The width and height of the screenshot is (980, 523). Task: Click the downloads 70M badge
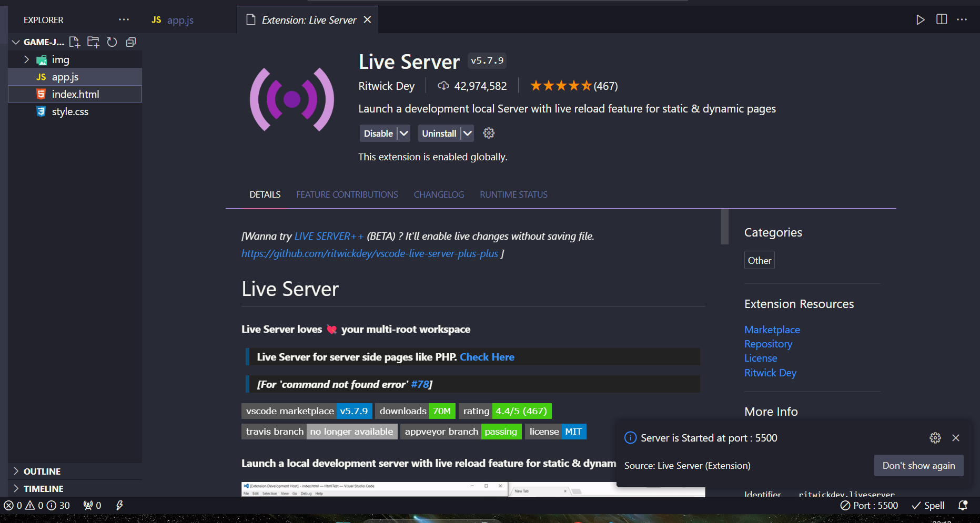click(415, 411)
